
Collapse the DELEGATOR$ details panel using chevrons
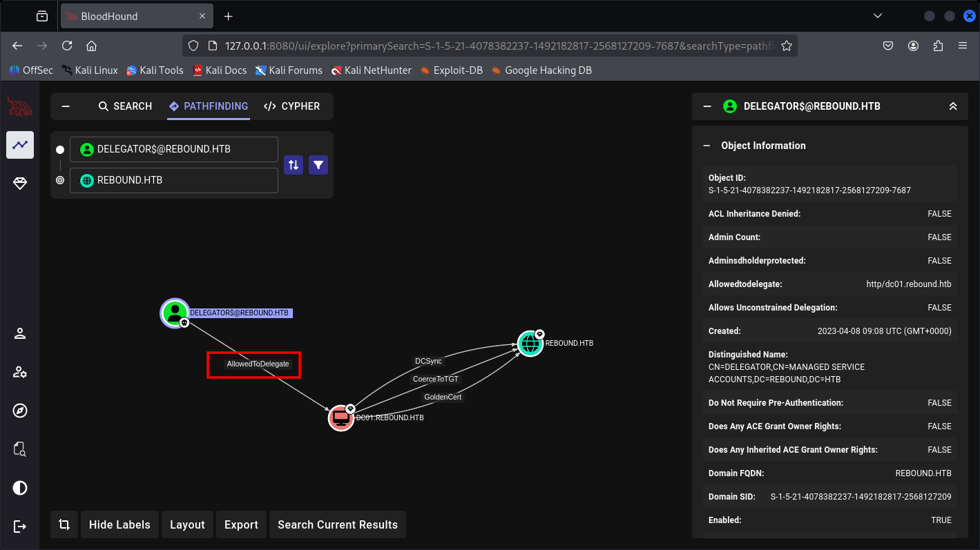(x=953, y=106)
